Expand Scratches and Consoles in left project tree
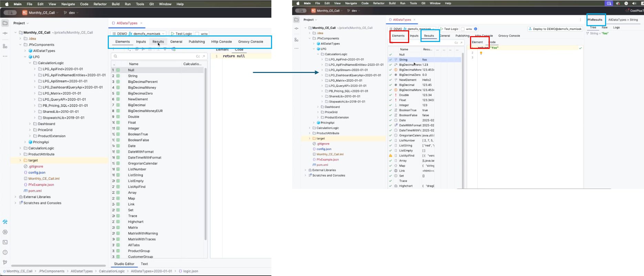Viewport: 644px width, 276px height. point(15,203)
